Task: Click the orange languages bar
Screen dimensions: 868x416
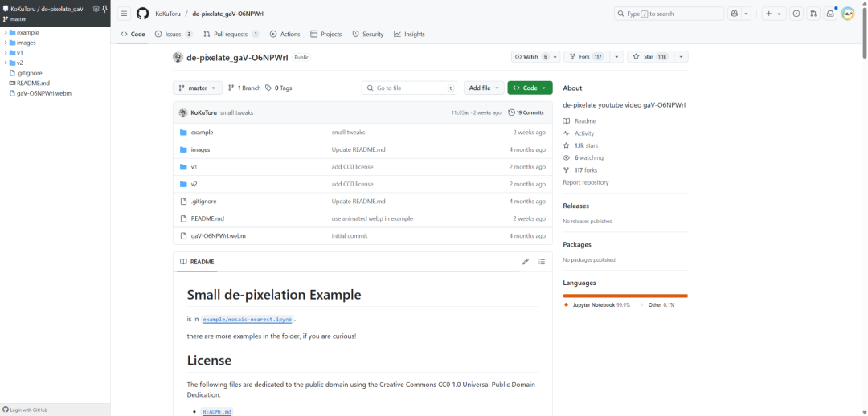Action: [x=625, y=296]
